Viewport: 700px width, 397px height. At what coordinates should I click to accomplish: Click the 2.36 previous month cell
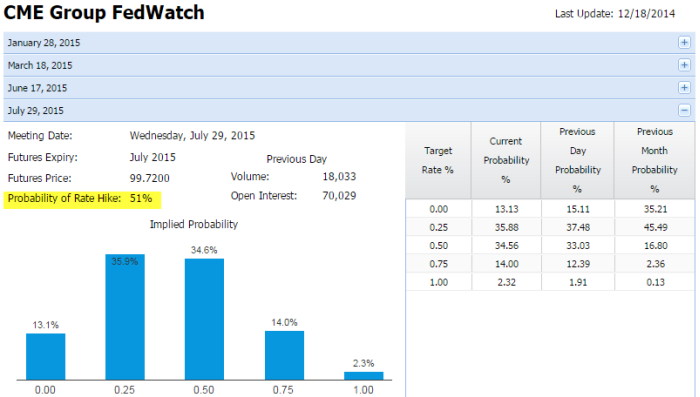[x=655, y=264]
